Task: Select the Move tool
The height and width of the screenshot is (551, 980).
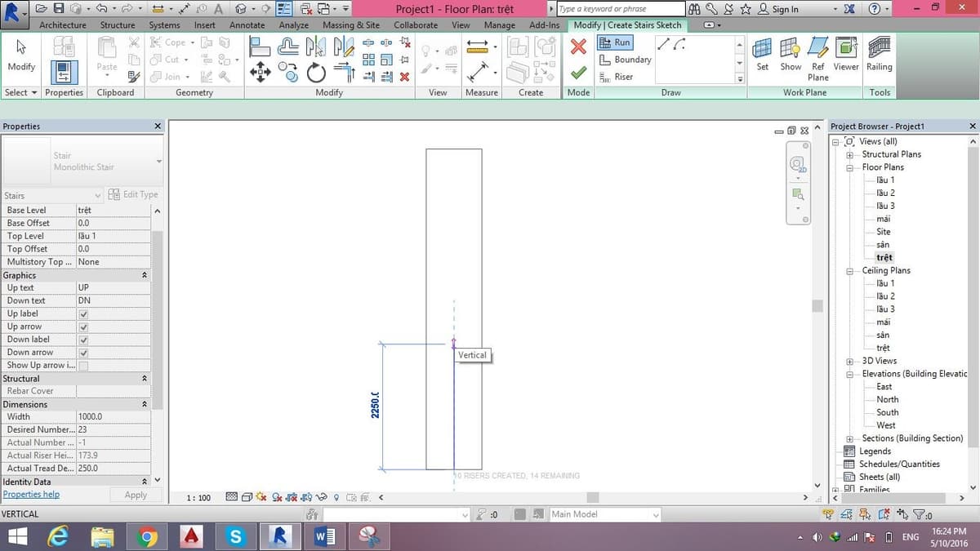Action: 260,73
